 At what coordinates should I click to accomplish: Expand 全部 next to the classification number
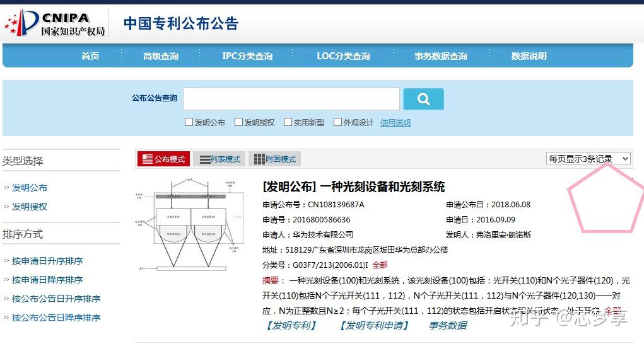pos(380,265)
